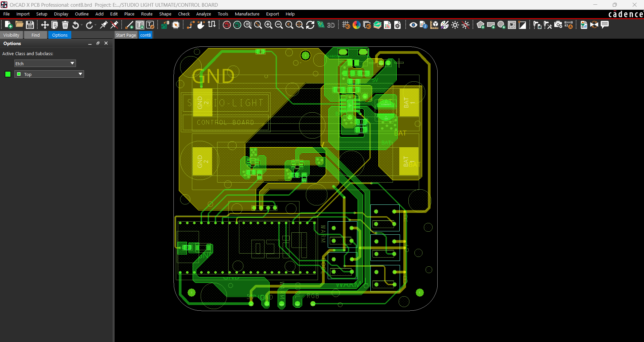The height and width of the screenshot is (342, 644).
Task: Close the Options panel
Action: [106, 43]
